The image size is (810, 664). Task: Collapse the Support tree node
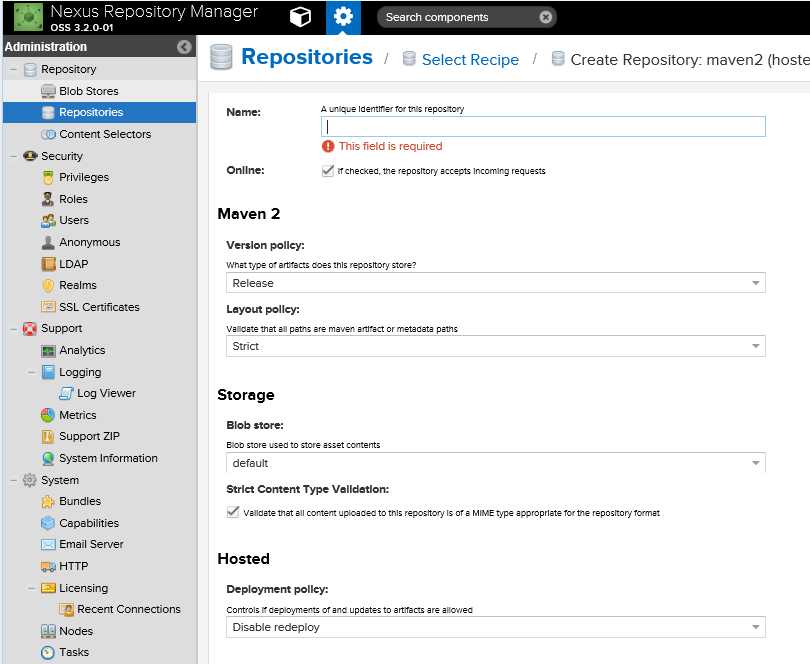13,329
